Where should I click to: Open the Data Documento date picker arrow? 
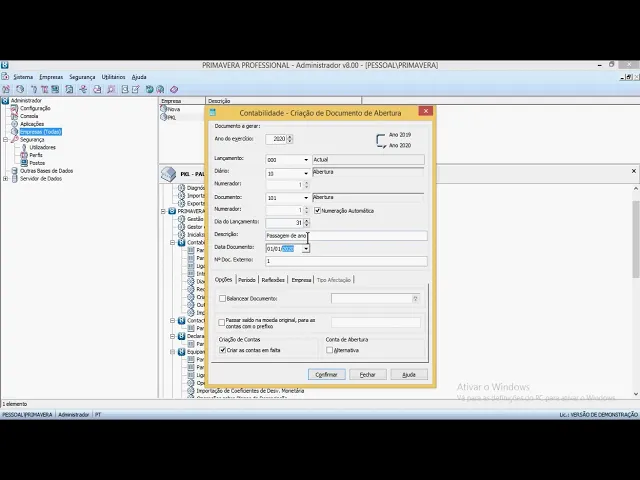coord(306,249)
